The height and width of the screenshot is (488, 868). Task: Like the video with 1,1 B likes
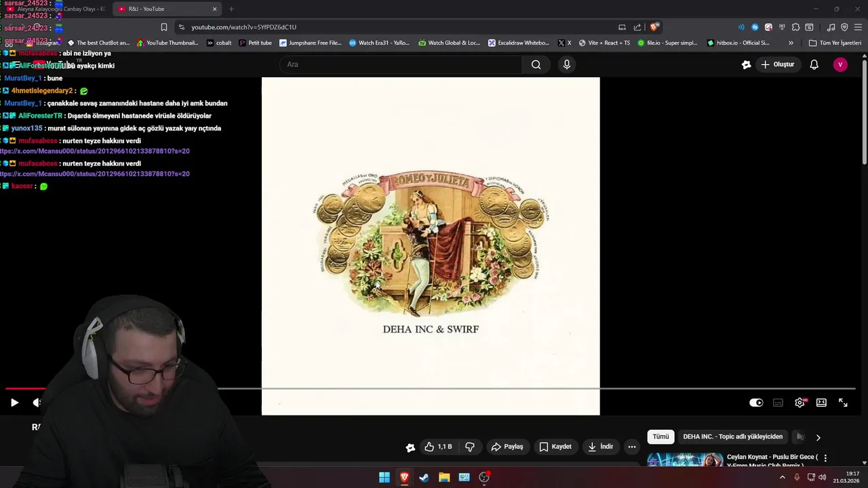pos(437,447)
